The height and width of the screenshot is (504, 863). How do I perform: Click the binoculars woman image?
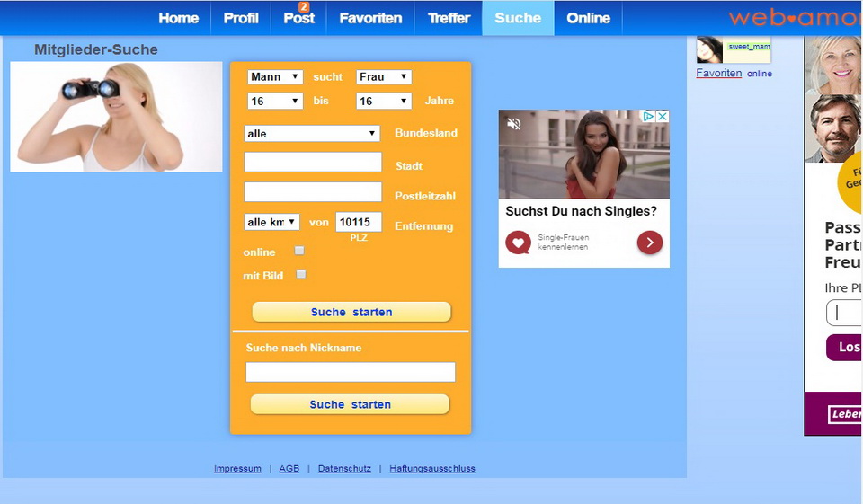pos(116,117)
